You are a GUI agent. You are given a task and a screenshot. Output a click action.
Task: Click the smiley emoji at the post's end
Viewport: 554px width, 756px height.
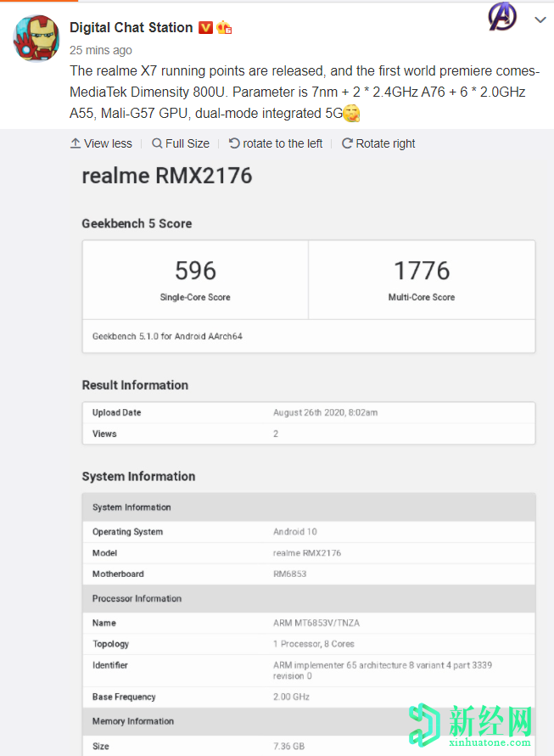(351, 112)
